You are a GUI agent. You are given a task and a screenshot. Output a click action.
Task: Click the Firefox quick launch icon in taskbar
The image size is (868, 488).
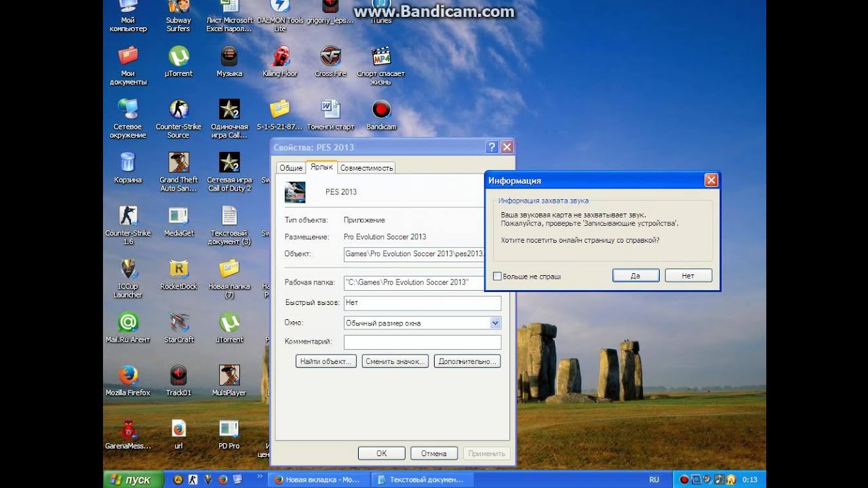click(223, 479)
